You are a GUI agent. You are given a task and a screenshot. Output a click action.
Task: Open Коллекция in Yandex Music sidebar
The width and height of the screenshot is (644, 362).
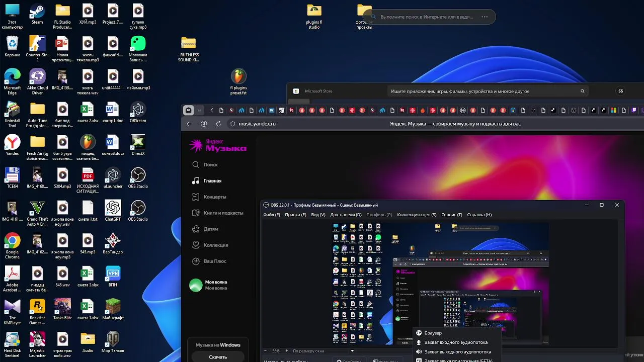(210, 245)
